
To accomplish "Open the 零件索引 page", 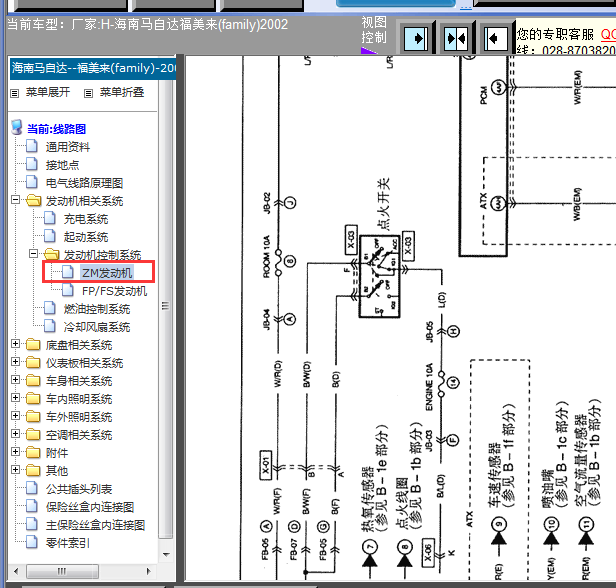I will pos(68,543).
